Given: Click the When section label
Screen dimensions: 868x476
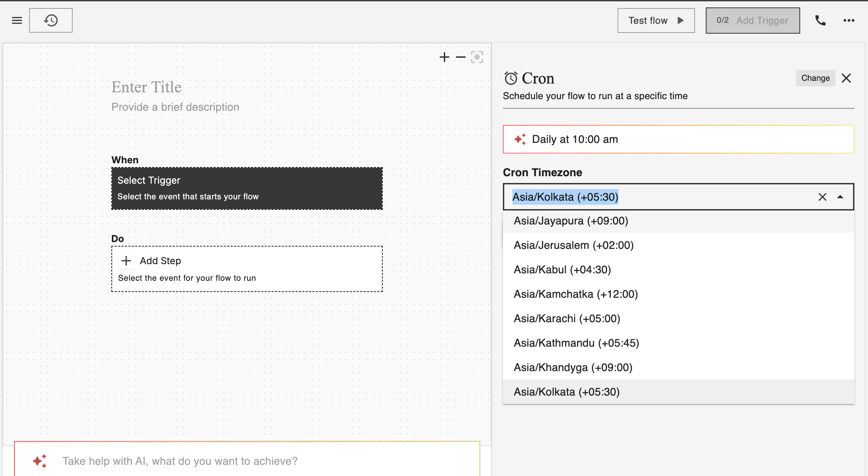Looking at the screenshot, I should point(125,160).
